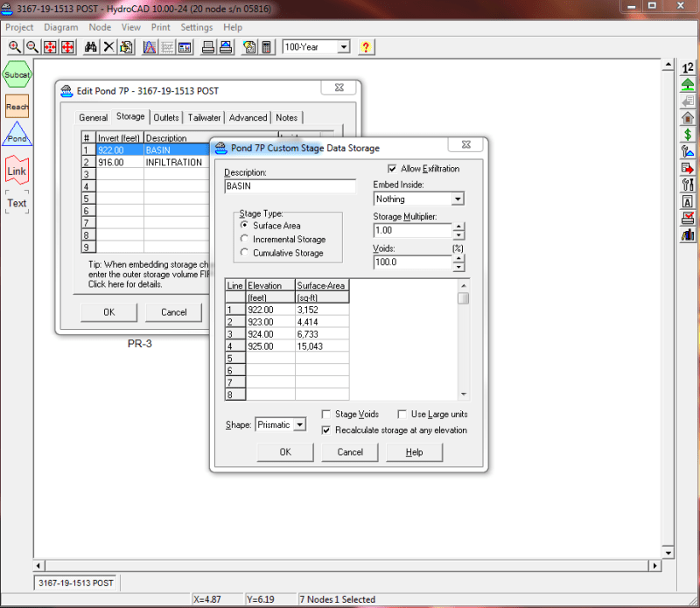Select the Surface Area stage type
The width and height of the screenshot is (700, 608).
[x=244, y=225]
